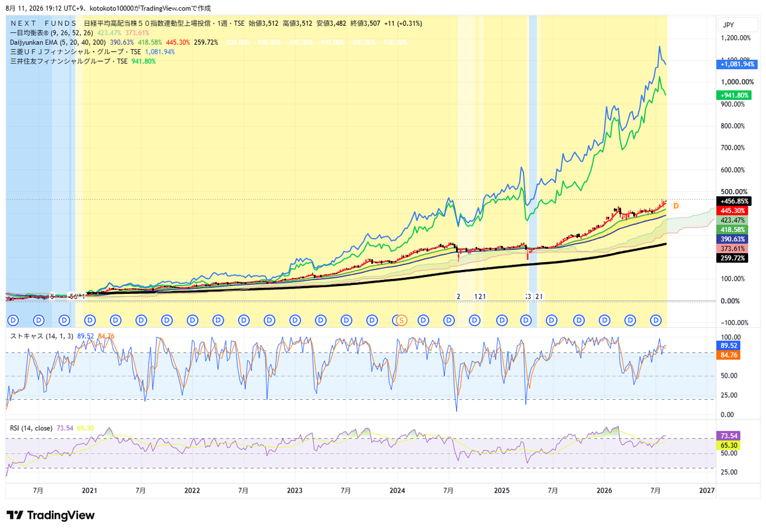Click the navy 390.63% tag on the price scale
Viewport: 766px width, 532px height.
pyautogui.click(x=732, y=239)
